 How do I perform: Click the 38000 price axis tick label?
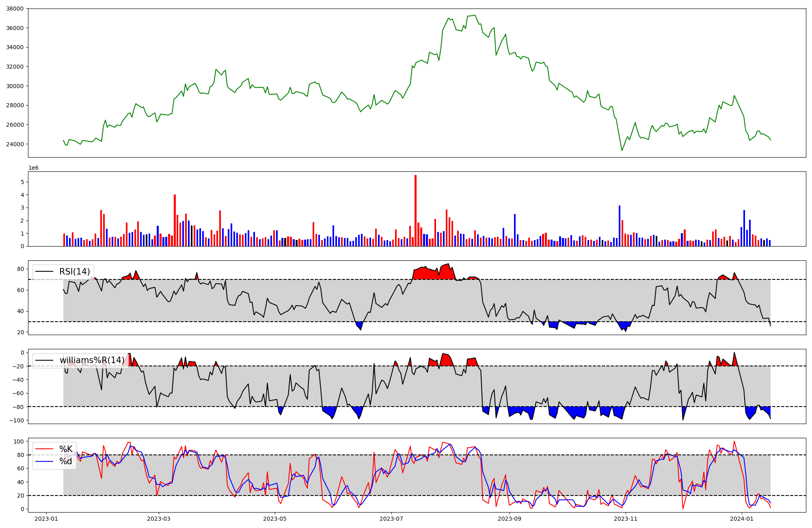[15, 9]
